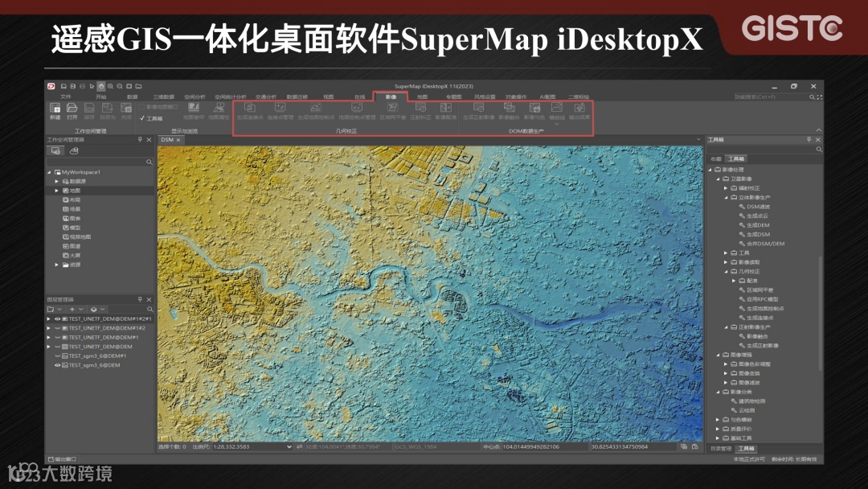
Task: Click the 建筑物检测 tool in toolbox
Action: (x=751, y=401)
